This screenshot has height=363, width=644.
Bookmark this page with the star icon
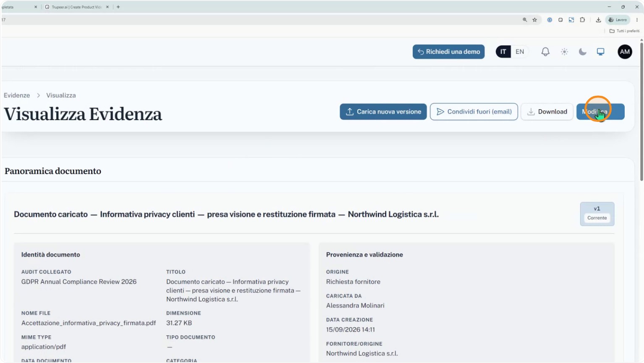click(535, 20)
